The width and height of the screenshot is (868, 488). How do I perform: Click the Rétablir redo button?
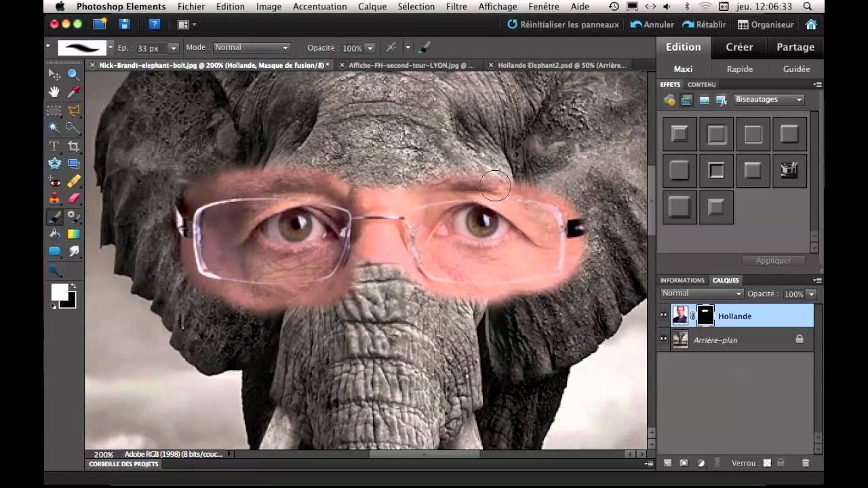[704, 24]
